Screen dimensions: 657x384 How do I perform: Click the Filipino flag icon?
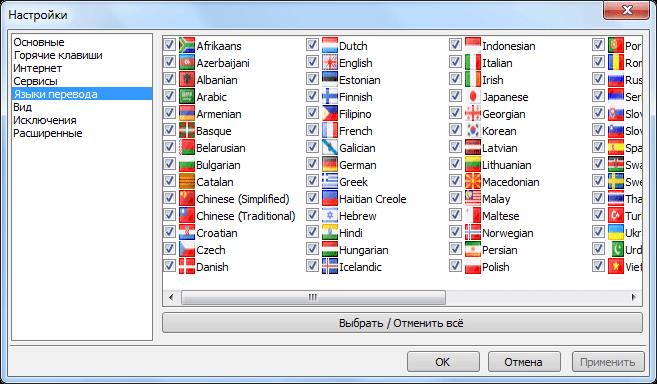click(x=330, y=113)
